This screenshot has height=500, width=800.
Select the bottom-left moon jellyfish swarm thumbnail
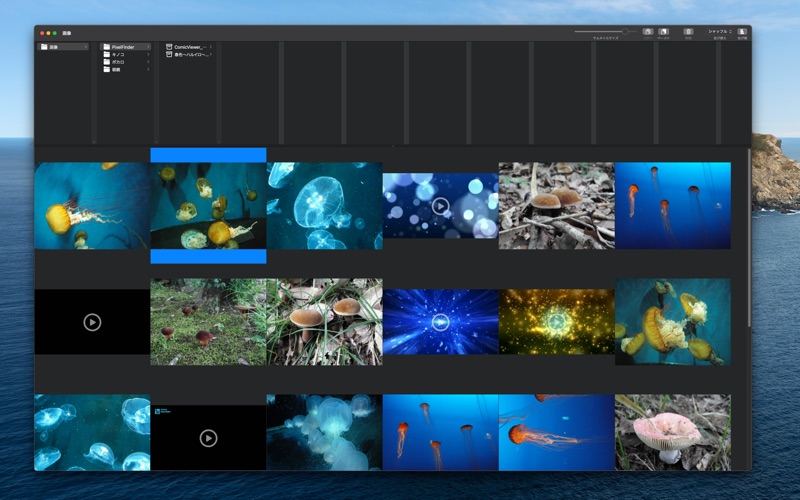click(92, 432)
